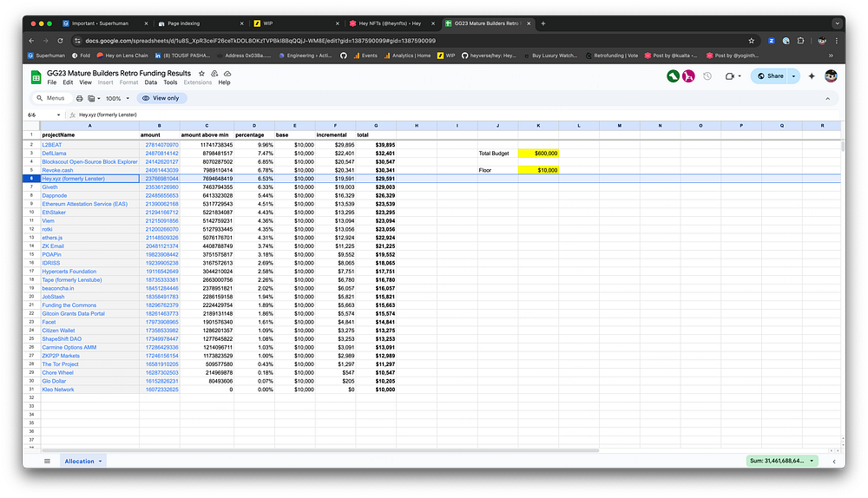Open the Chrome extensions puzzle icon
Viewport: 868px width, 498px height.
click(800, 41)
